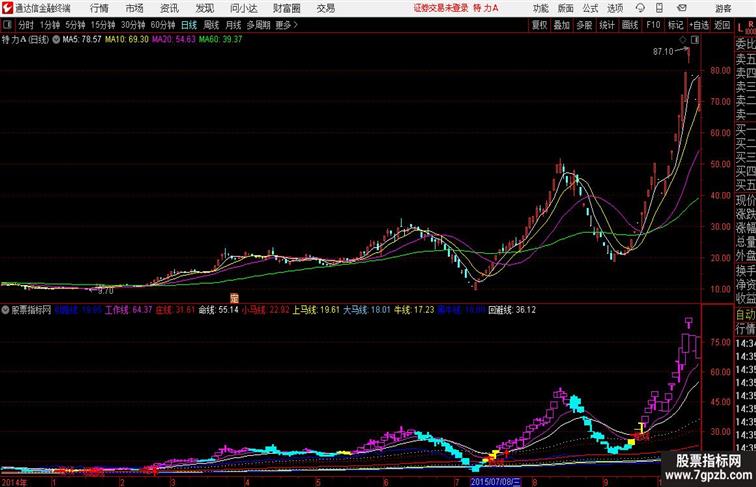Click the 统计 statistics button
Viewport: 756px width, 487px height.
pyautogui.click(x=607, y=25)
